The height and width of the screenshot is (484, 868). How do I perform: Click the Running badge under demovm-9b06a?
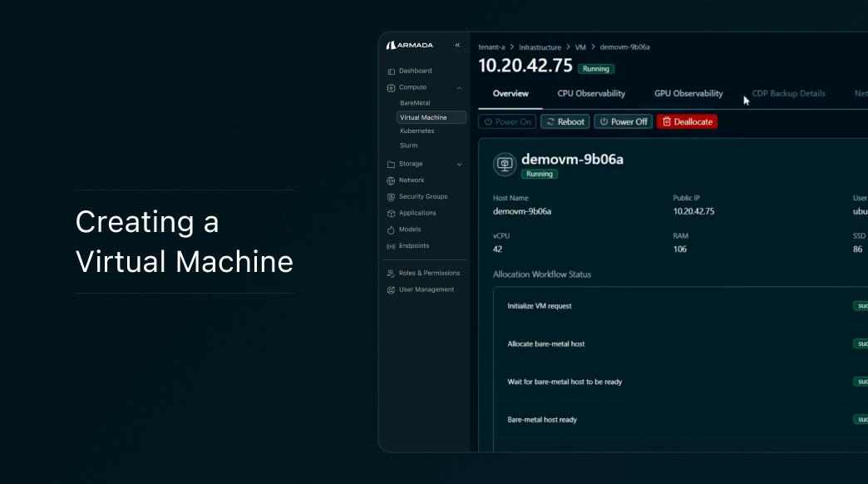point(540,174)
